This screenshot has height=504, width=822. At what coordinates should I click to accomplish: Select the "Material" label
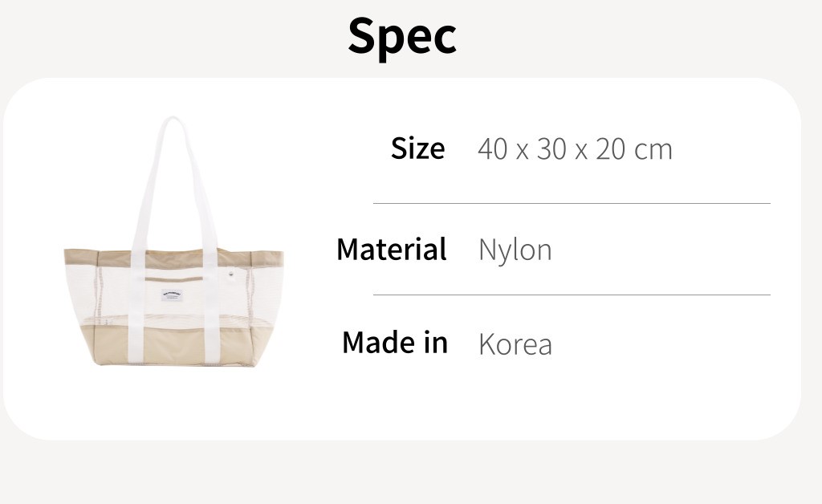click(391, 249)
